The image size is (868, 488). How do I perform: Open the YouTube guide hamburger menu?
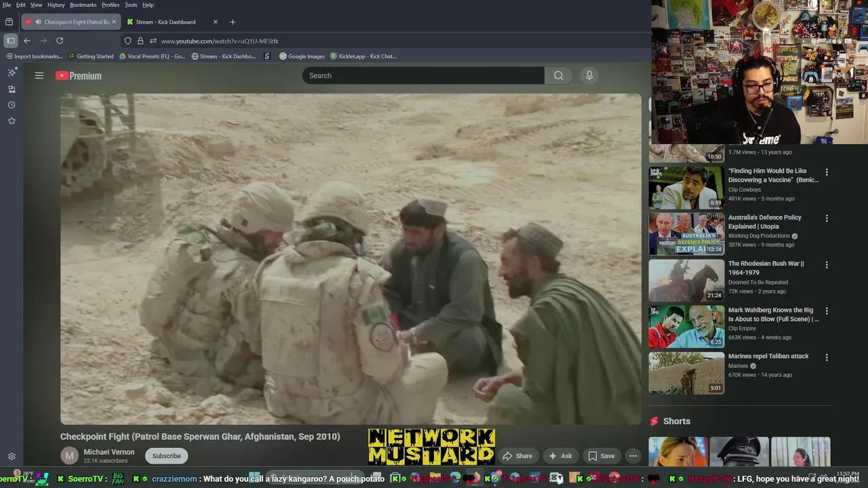[39, 75]
